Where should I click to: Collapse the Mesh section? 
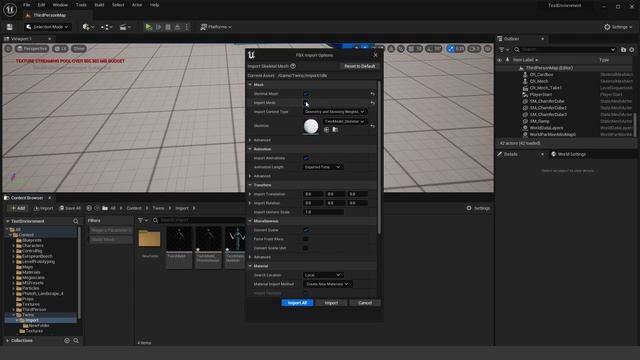250,84
